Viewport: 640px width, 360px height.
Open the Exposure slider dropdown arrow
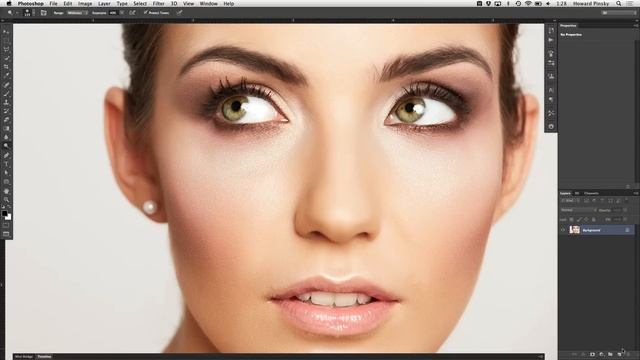[x=122, y=13]
